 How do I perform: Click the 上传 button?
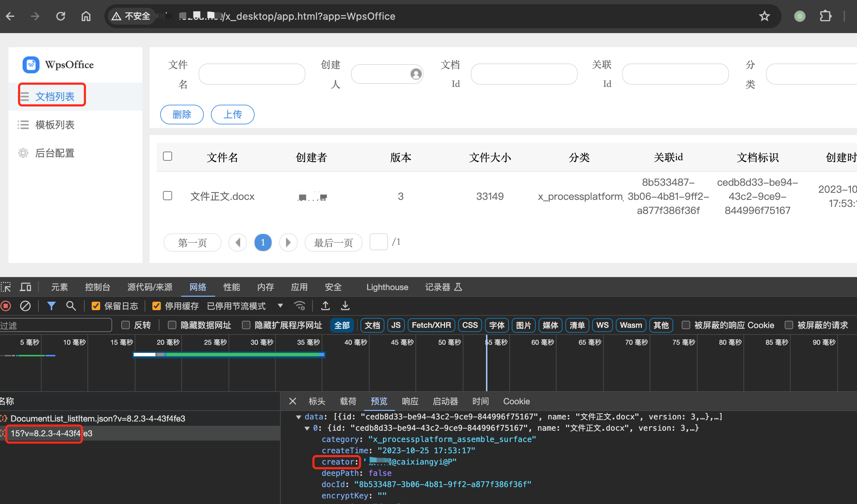tap(232, 114)
